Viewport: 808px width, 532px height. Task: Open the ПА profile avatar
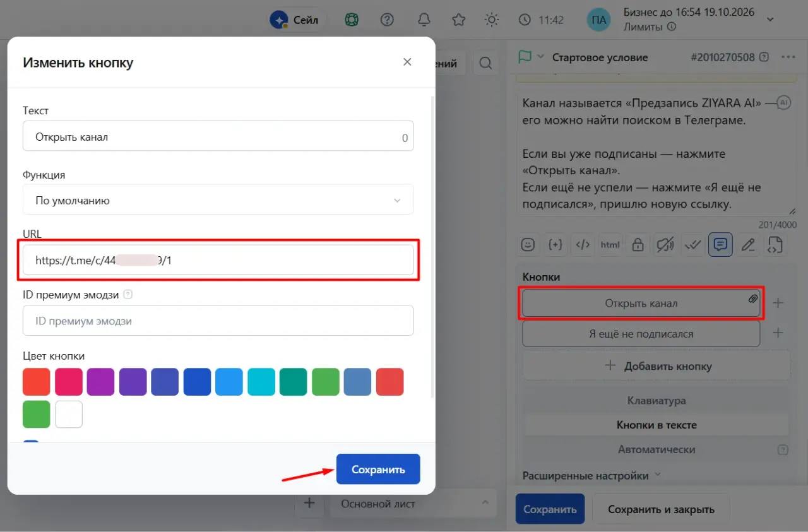pyautogui.click(x=599, y=20)
